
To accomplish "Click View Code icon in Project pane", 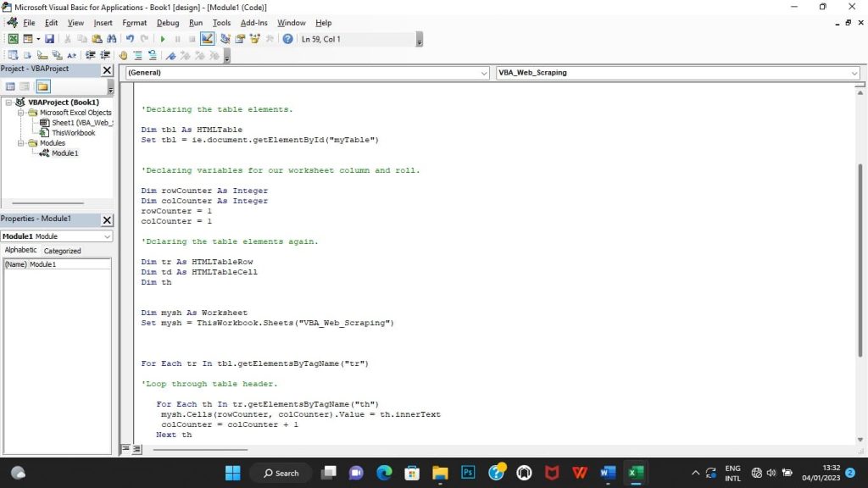I will click(x=10, y=86).
